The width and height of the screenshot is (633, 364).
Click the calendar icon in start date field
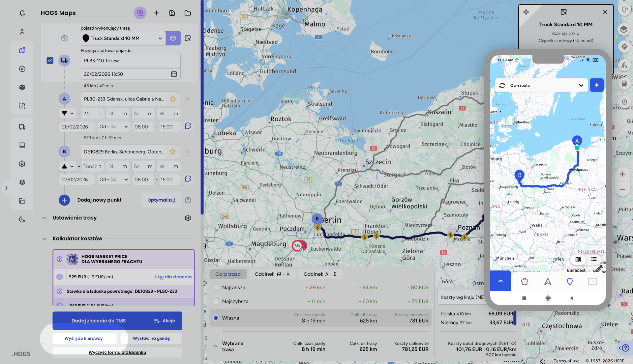point(174,74)
